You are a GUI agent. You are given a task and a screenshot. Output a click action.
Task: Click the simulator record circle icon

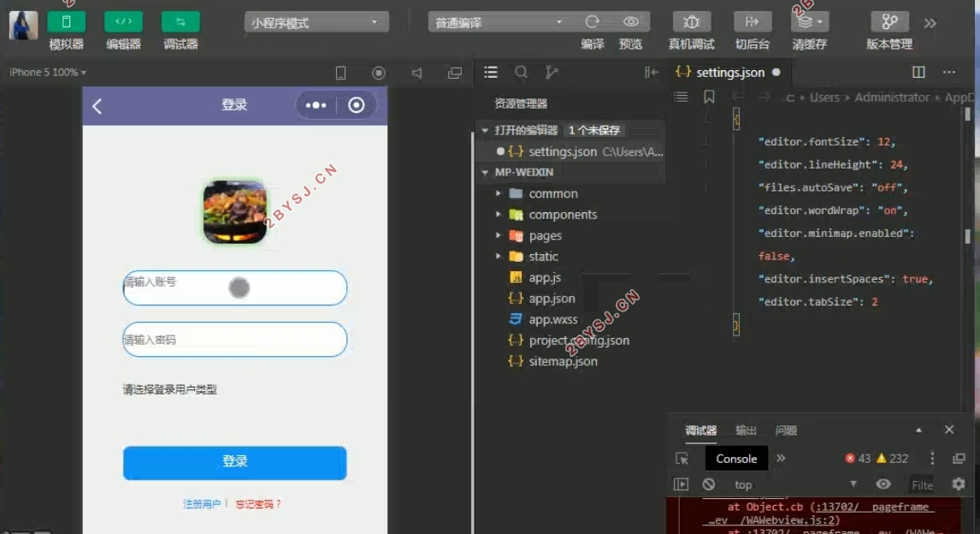tap(379, 73)
